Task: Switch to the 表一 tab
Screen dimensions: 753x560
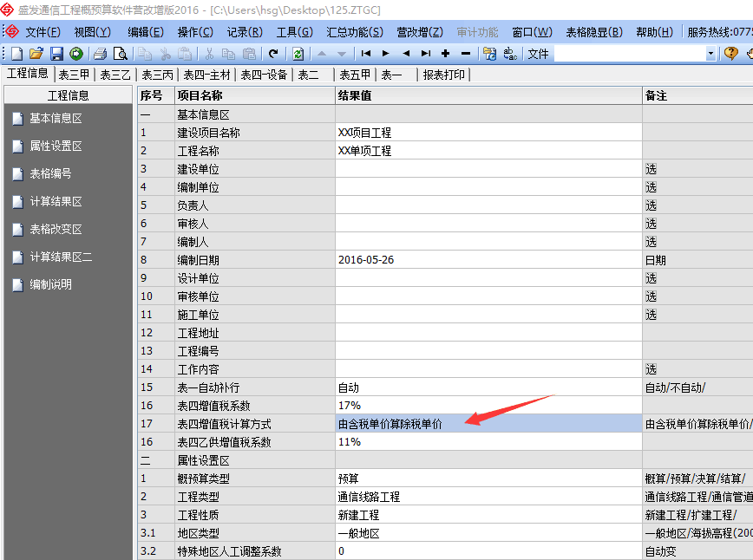Action: point(391,75)
